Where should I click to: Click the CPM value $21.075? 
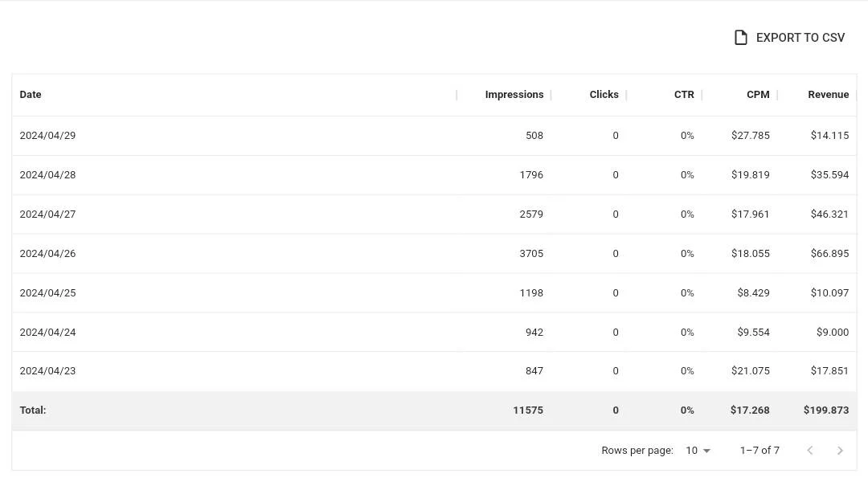click(x=750, y=371)
